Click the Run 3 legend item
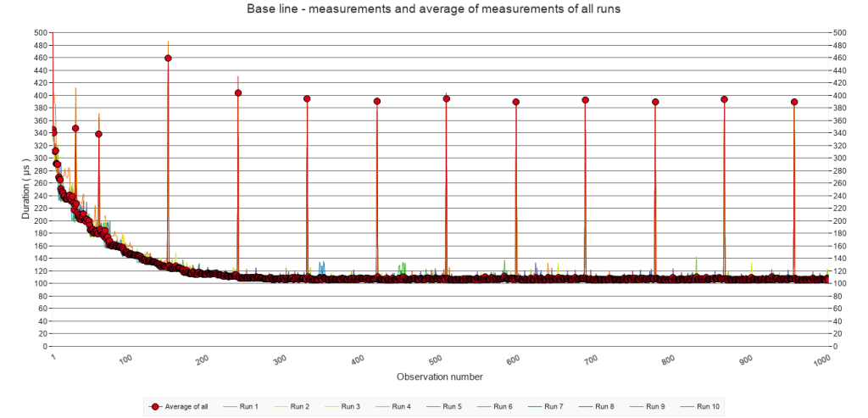Screen dimensions: 868x418 pyautogui.click(x=350, y=407)
